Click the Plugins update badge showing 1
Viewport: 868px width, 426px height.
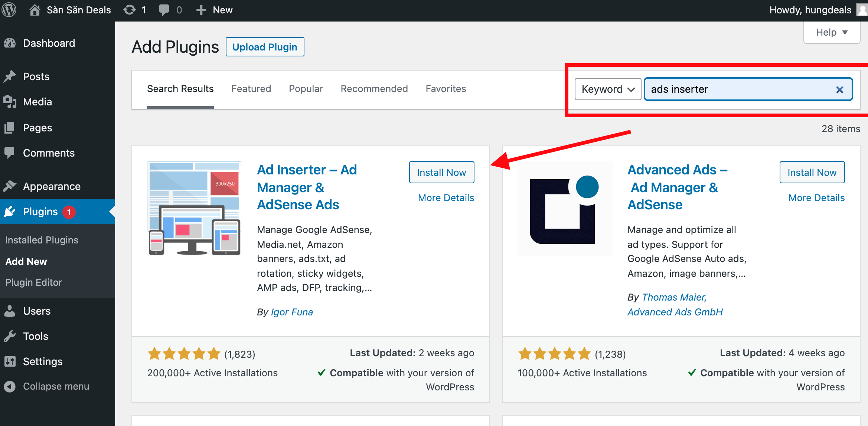[x=69, y=212]
